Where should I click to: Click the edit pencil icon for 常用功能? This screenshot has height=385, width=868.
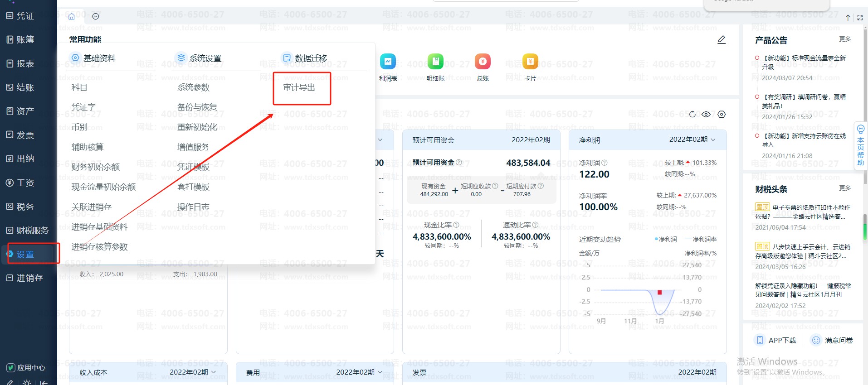click(722, 40)
